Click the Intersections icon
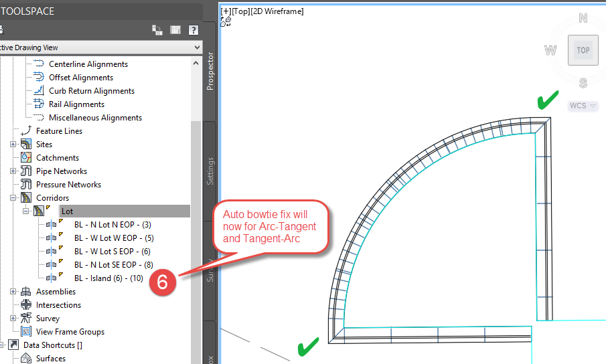This screenshot has width=606, height=364. (x=26, y=304)
